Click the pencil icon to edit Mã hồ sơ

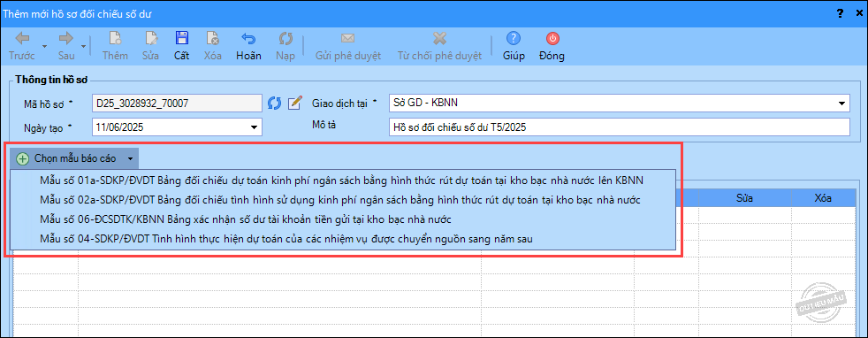[x=295, y=103]
